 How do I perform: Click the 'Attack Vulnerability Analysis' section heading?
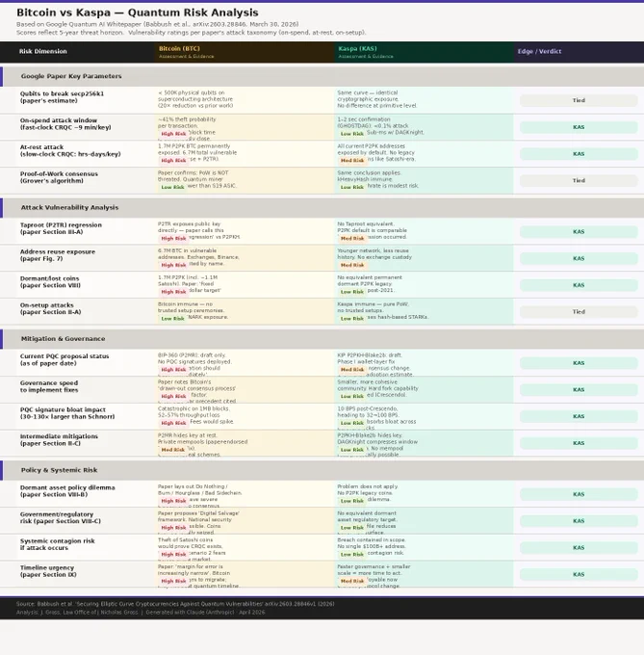69,207
